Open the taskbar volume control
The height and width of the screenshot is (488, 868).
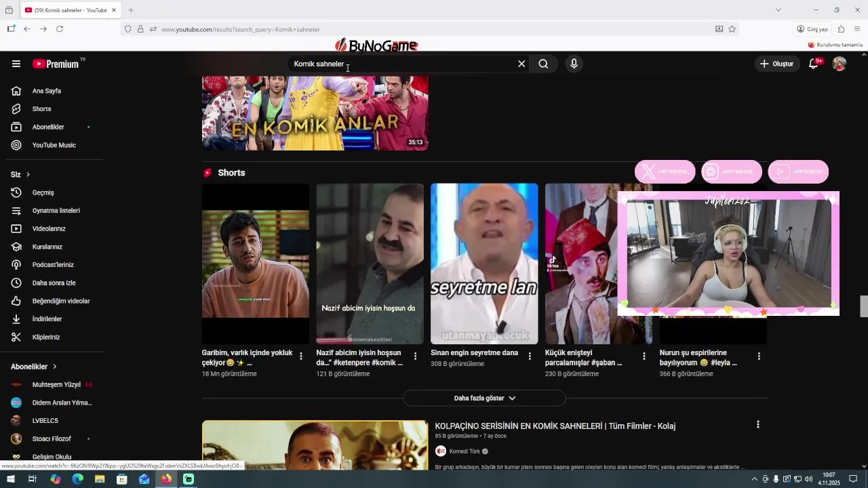(x=808, y=479)
